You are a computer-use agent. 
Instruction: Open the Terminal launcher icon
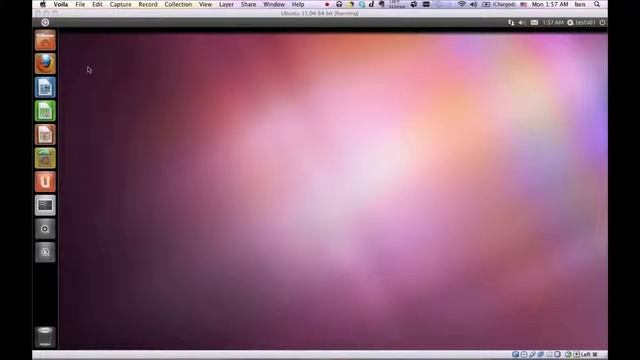click(x=45, y=205)
